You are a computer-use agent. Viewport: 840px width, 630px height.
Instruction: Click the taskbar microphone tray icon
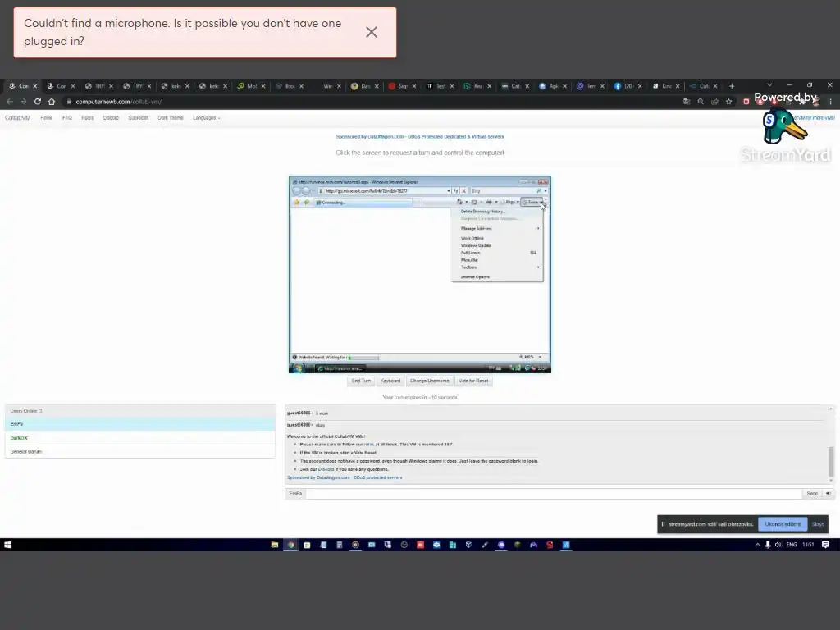pos(768,545)
